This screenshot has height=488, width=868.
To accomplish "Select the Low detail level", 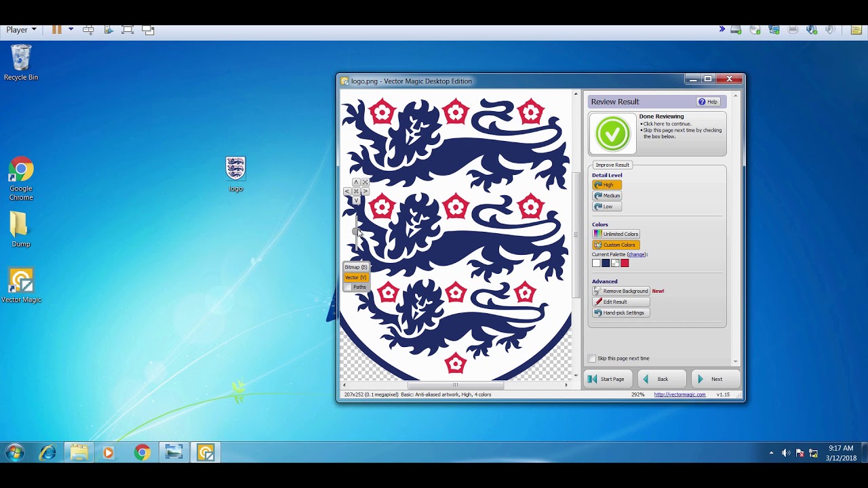I will [x=606, y=206].
